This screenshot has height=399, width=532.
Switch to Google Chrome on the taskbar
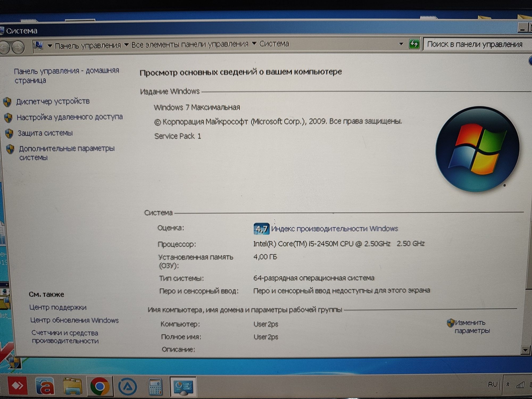point(100,386)
